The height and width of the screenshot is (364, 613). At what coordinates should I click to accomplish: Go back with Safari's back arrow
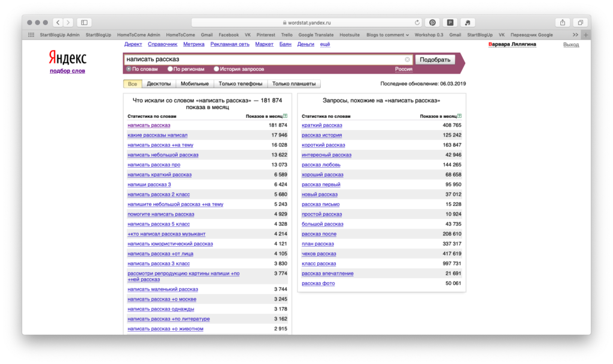click(58, 23)
